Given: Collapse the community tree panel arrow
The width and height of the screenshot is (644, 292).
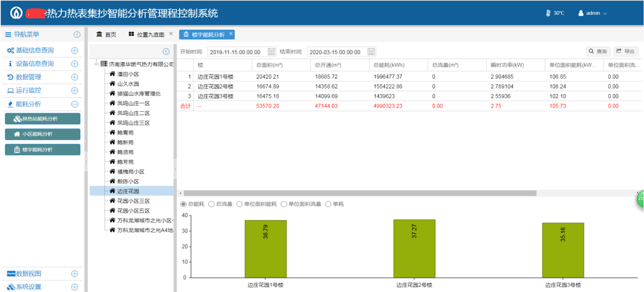Looking at the screenshot, I should (166, 52).
